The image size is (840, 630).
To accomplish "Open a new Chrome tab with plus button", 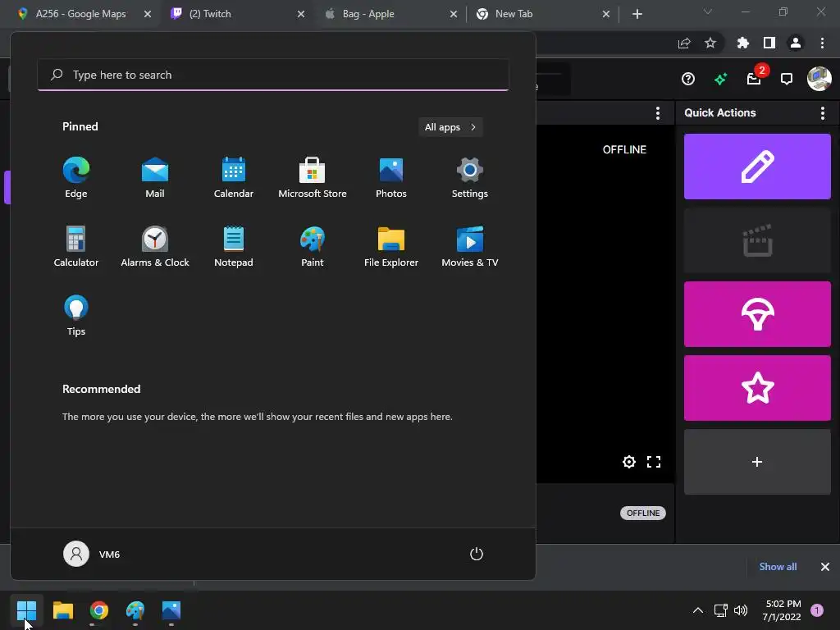I will tap(637, 14).
